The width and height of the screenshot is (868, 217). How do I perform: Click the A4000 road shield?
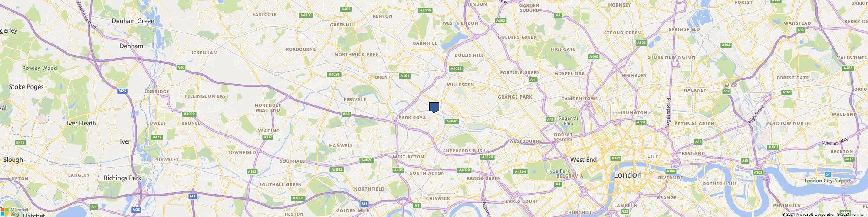(x=452, y=121)
